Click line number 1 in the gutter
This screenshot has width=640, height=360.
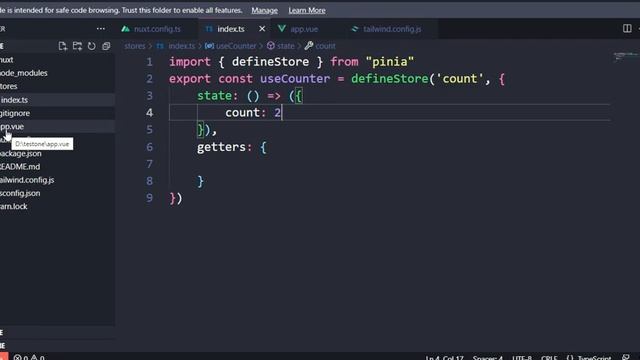(149, 62)
